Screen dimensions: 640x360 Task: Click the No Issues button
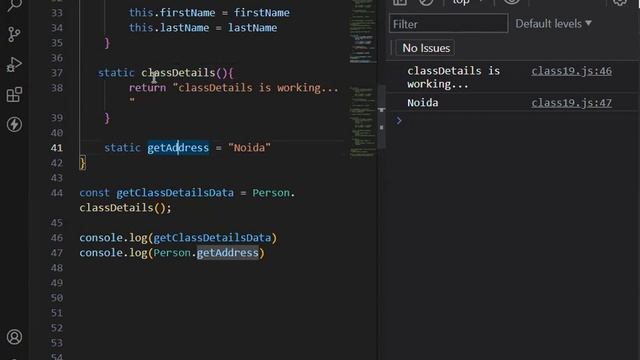tap(426, 48)
